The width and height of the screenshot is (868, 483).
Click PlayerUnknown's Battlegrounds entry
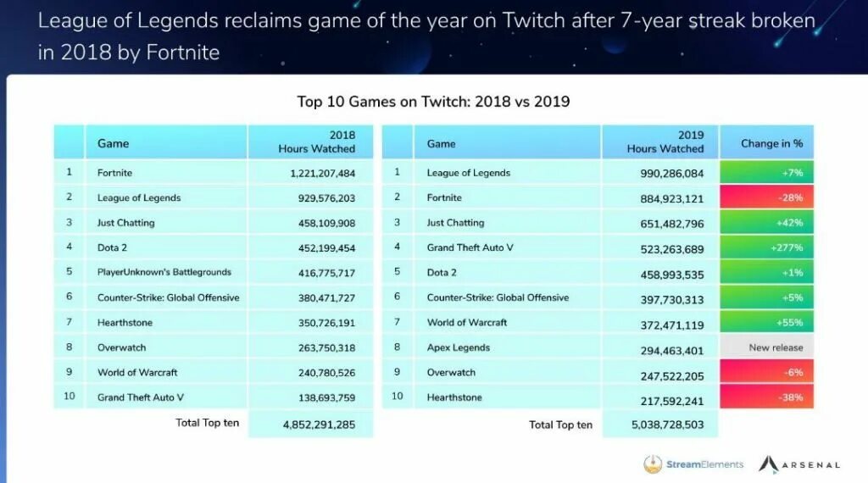tap(164, 272)
